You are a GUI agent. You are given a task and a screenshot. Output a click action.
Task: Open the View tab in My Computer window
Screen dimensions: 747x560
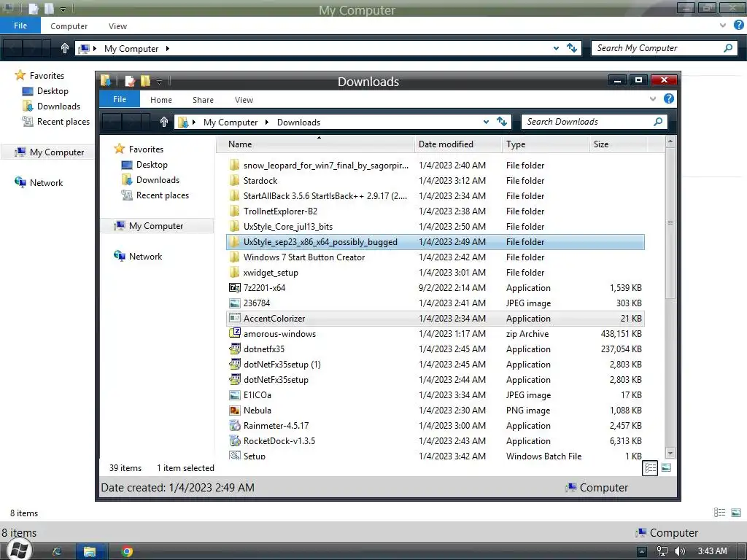[x=117, y=26]
